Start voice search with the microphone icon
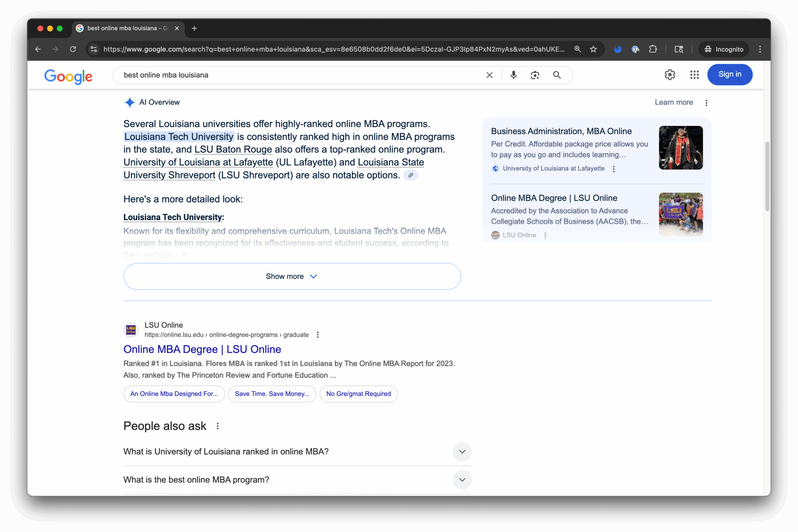This screenshot has height=532, width=798. coord(513,75)
